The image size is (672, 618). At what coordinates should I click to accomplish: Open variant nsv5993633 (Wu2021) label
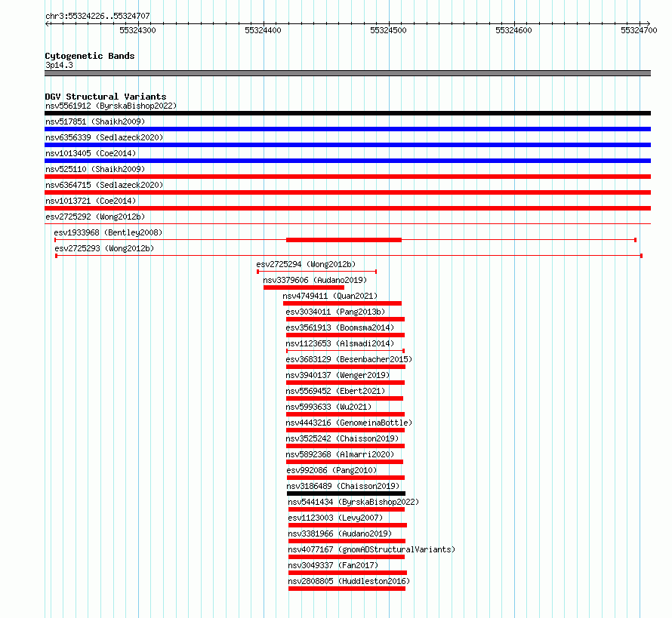328,407
